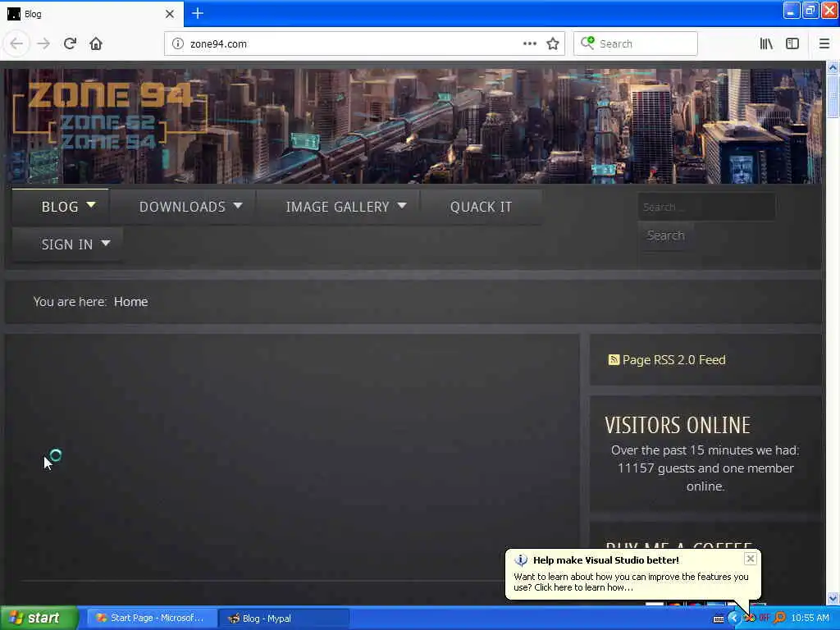Click the vertical scrollbar up arrow
The image size is (840, 630).
pos(833,67)
